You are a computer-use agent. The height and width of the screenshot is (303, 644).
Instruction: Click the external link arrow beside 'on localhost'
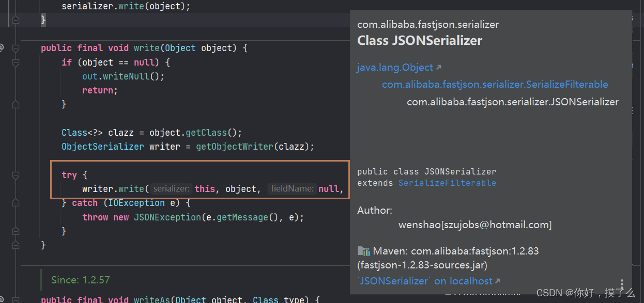pyautogui.click(x=497, y=281)
